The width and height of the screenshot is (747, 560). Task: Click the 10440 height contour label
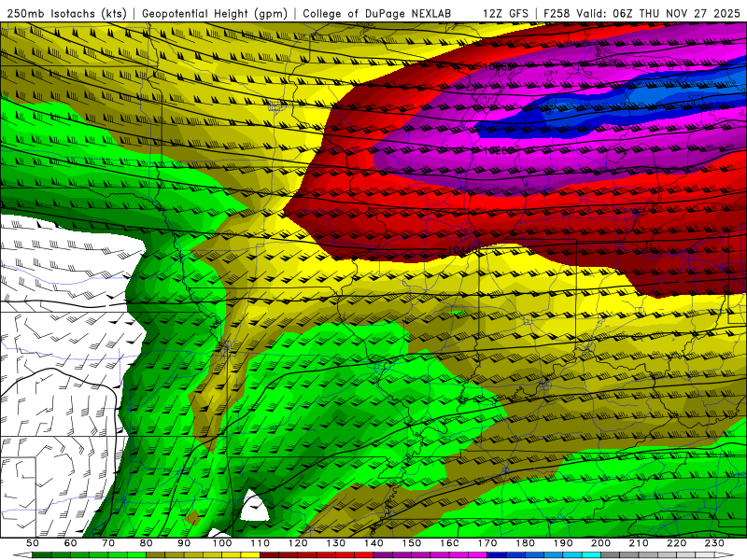(x=463, y=249)
